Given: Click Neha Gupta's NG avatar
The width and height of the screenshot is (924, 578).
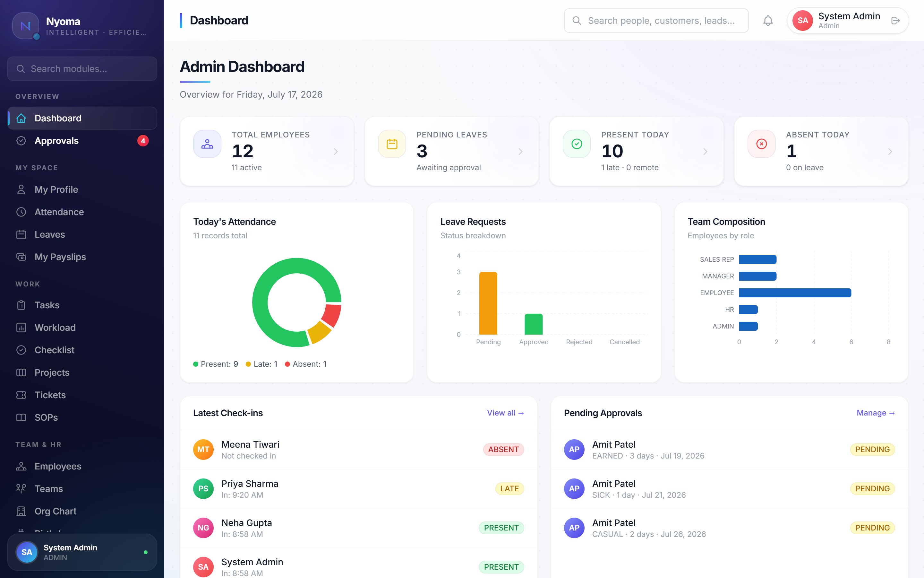Looking at the screenshot, I should (x=203, y=528).
